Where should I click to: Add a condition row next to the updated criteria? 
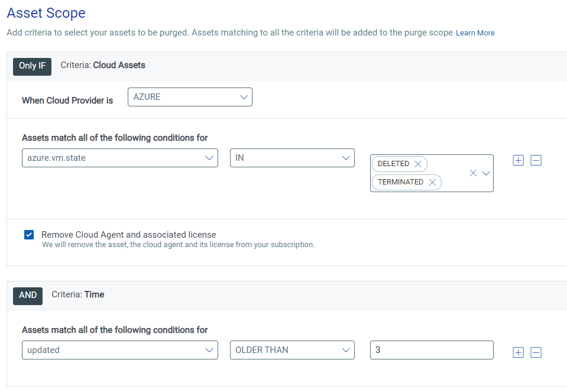518,352
